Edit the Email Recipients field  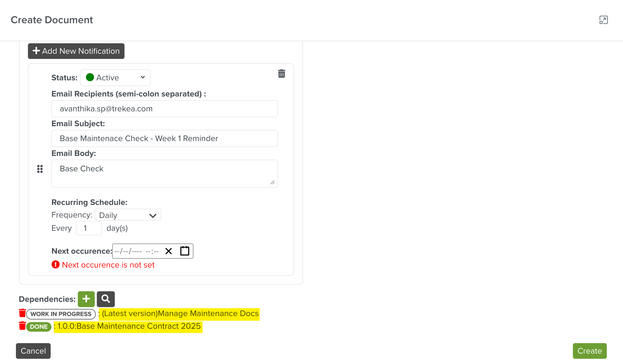tap(165, 109)
